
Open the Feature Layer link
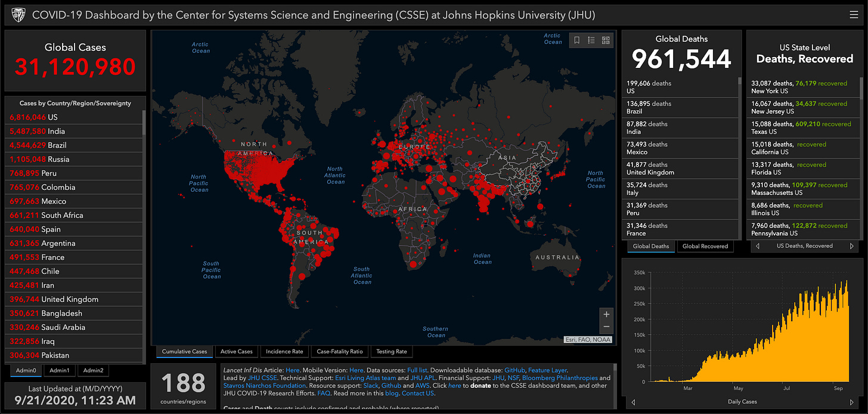547,370
